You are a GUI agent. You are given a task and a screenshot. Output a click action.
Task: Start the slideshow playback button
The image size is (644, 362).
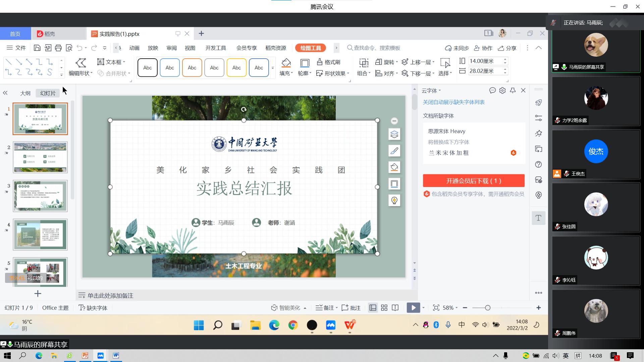pyautogui.click(x=413, y=307)
